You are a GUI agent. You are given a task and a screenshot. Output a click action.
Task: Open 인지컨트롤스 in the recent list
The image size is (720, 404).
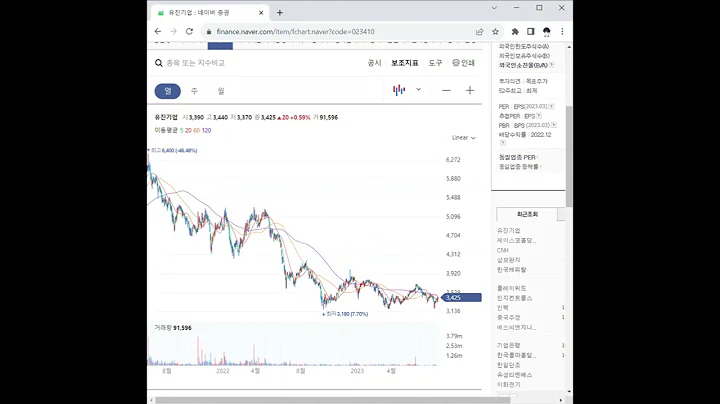coord(514,298)
